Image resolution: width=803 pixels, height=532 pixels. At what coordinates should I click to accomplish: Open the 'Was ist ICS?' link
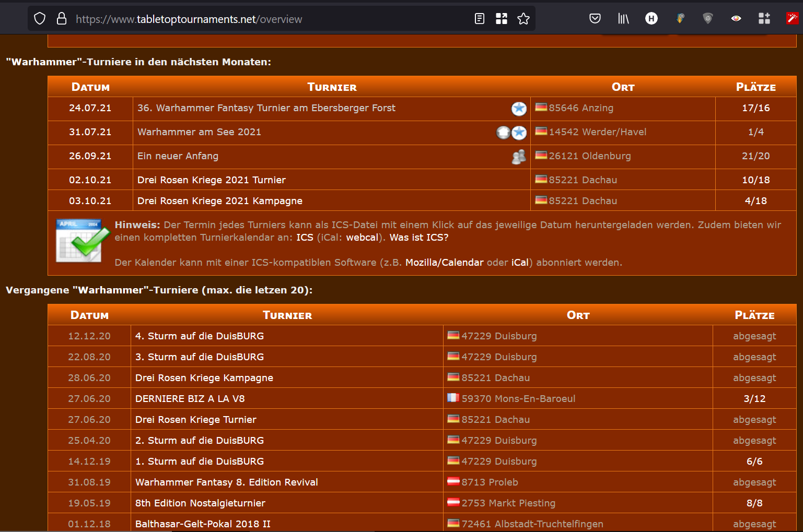coord(418,238)
